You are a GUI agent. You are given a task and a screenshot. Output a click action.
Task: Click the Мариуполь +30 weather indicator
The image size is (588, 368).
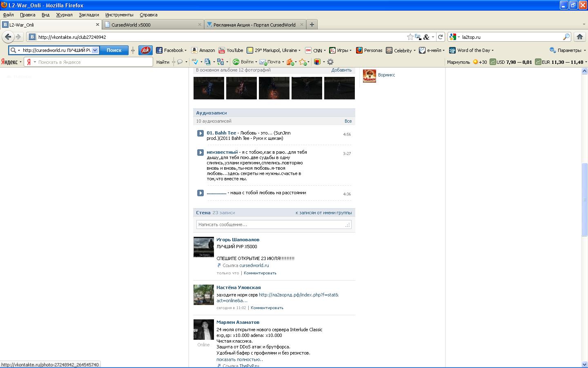coord(467,62)
